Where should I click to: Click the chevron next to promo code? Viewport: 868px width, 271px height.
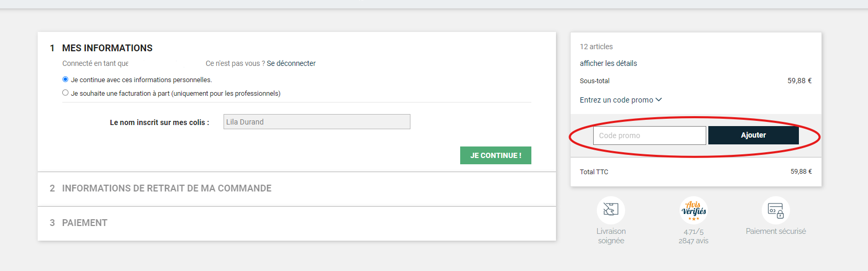coord(659,99)
